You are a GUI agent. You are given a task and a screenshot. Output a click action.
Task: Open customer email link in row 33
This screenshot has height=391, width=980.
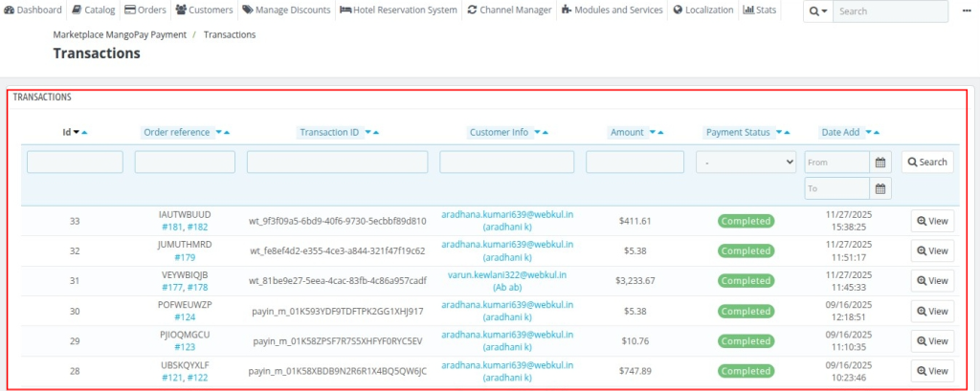[507, 215]
